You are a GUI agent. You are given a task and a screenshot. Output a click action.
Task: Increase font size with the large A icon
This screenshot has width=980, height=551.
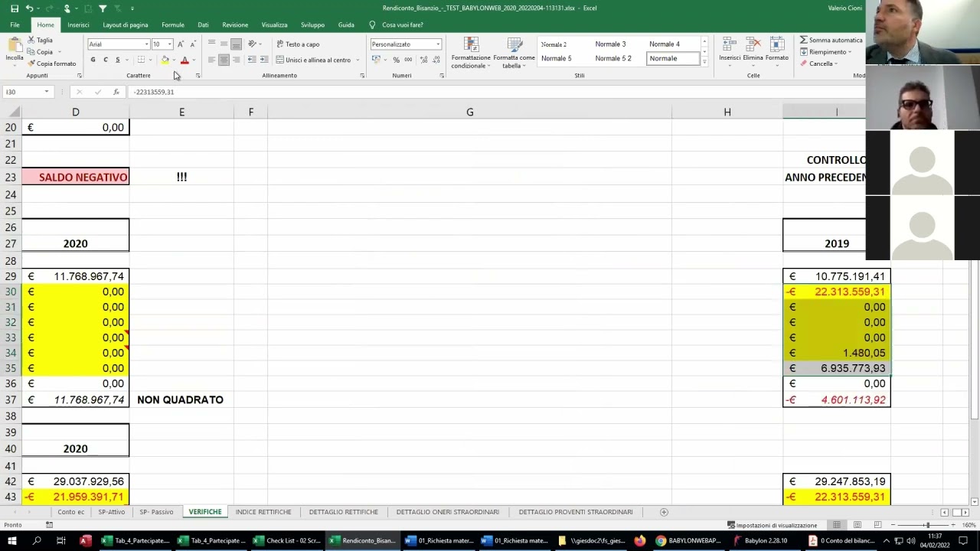(x=181, y=44)
